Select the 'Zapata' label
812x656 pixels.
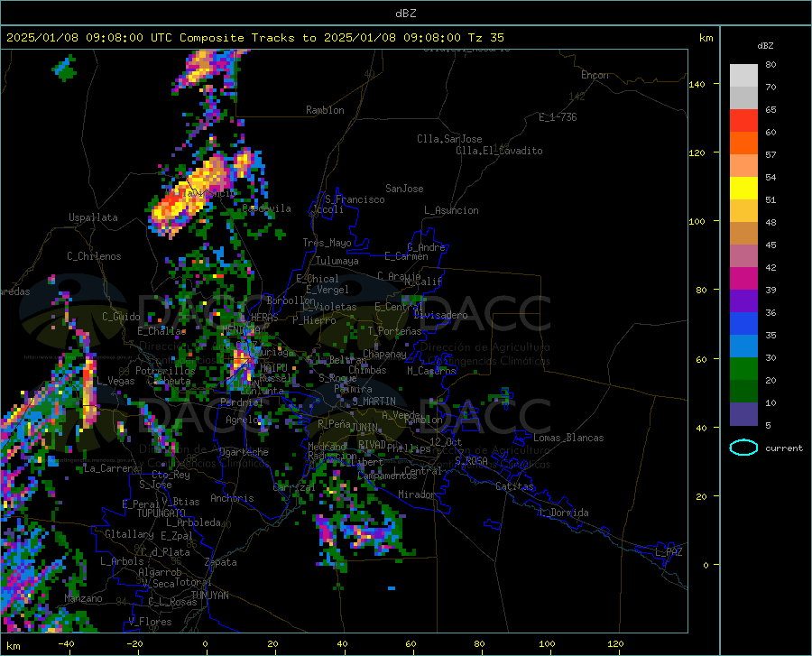[221, 562]
